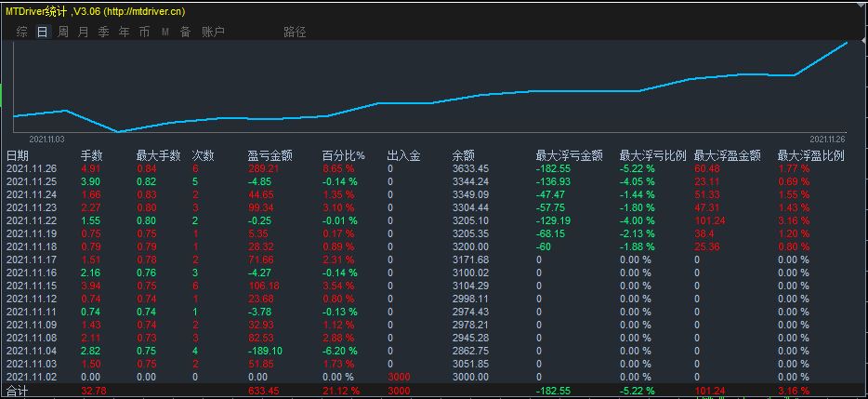The image size is (868, 399).
Task: Click the 最大浮盈比例 column header
Action: pos(811,155)
